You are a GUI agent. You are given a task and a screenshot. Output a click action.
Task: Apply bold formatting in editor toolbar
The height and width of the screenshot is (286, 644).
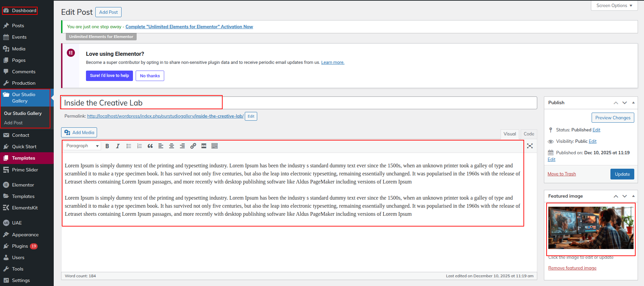(107, 146)
